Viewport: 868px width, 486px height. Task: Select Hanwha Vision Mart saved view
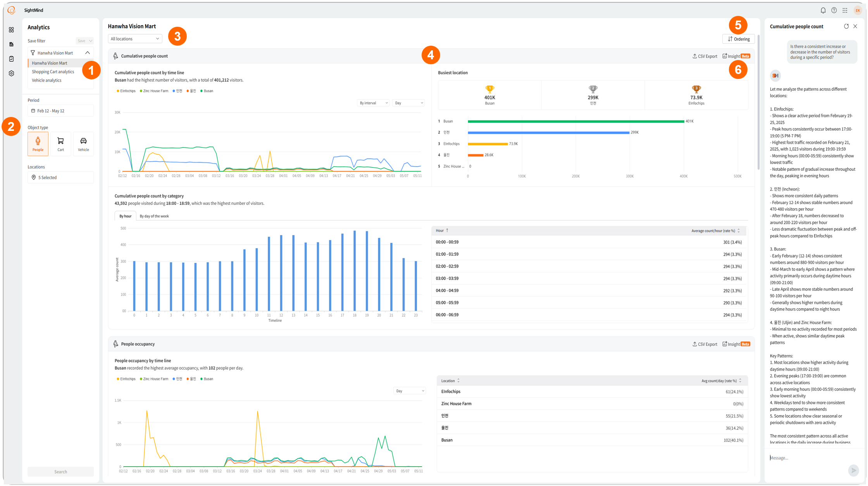pyautogui.click(x=50, y=63)
